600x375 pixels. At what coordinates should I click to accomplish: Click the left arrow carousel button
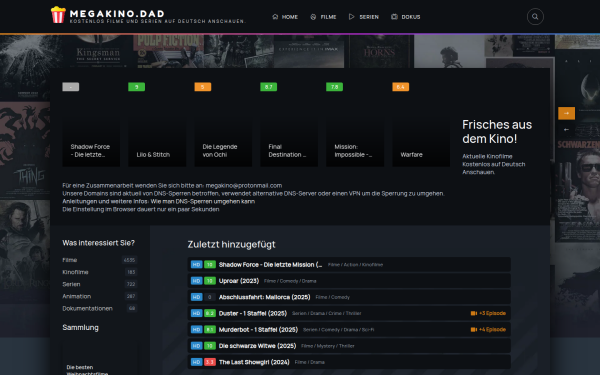[x=566, y=130]
